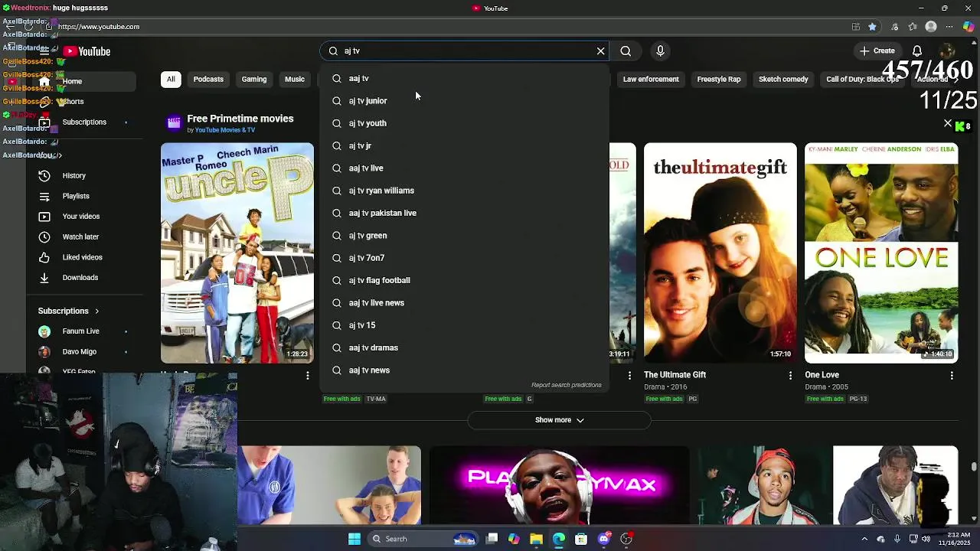Open the Windows Start menu

[x=354, y=539]
